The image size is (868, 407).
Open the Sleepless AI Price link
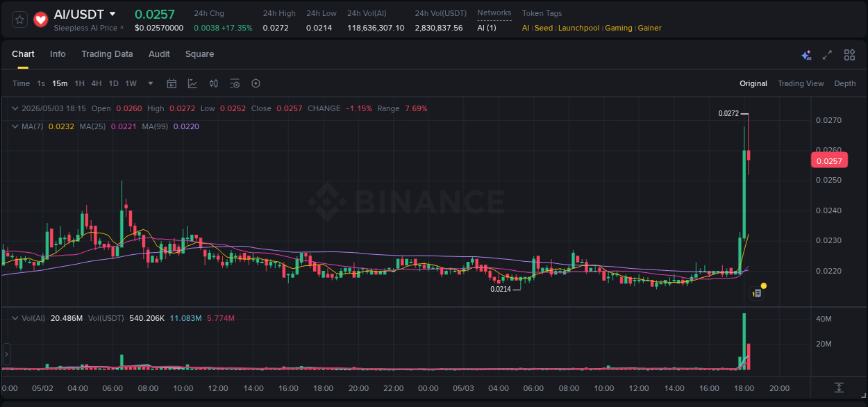click(89, 28)
